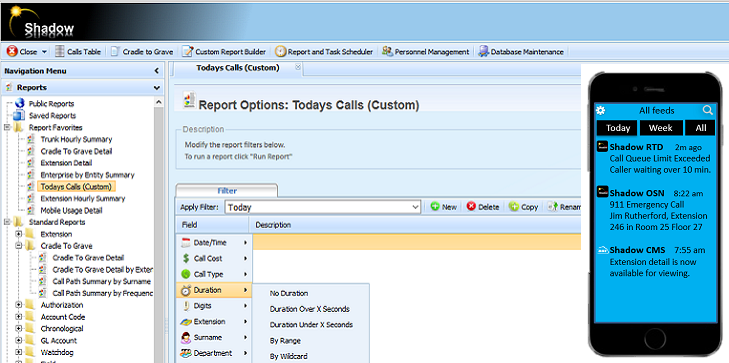The width and height of the screenshot is (729, 363).
Task: Open Cradle to Grave from toolbar
Action: pyautogui.click(x=142, y=52)
